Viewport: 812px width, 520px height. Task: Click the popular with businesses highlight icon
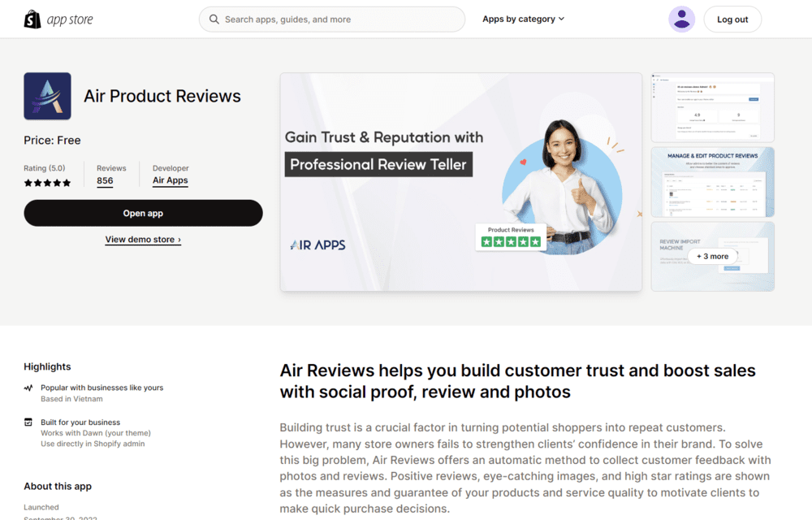28,388
